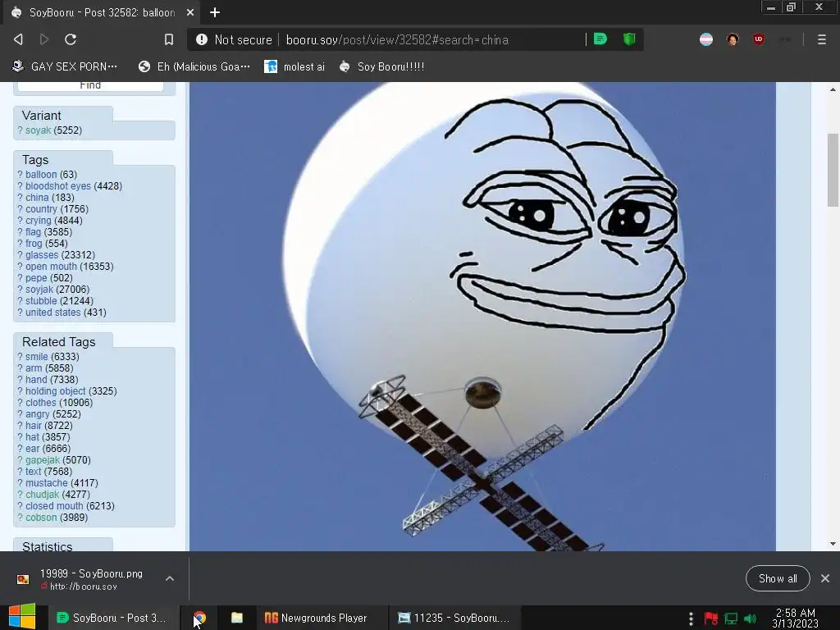The height and width of the screenshot is (630, 840).
Task: Click the scrollbar up arrow
Action: click(x=833, y=89)
